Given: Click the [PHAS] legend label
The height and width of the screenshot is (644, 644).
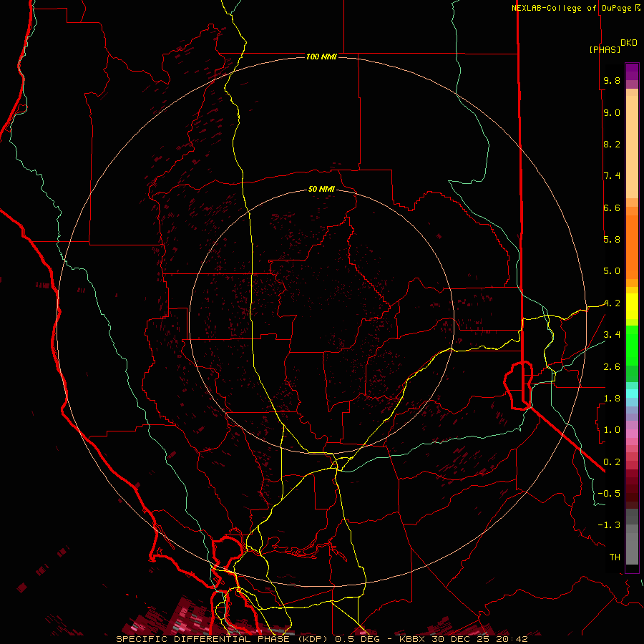Looking at the screenshot, I should (605, 49).
